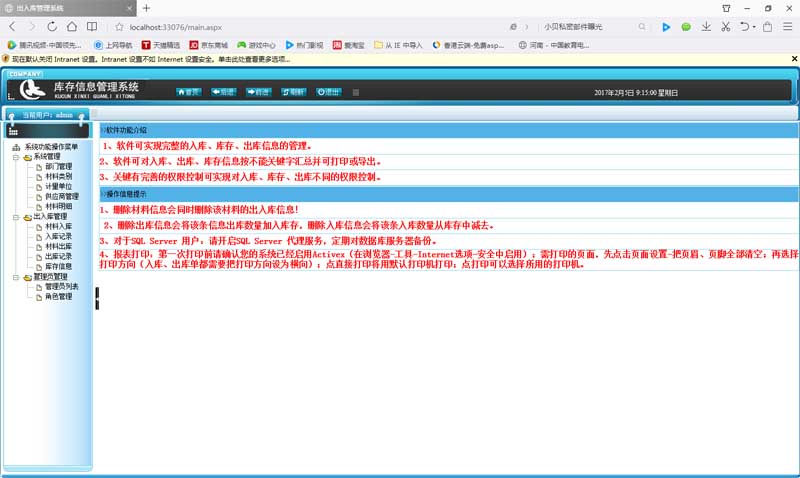Toggle the sidebar collapse handle
The height and width of the screenshot is (478, 800).
pos(97,298)
